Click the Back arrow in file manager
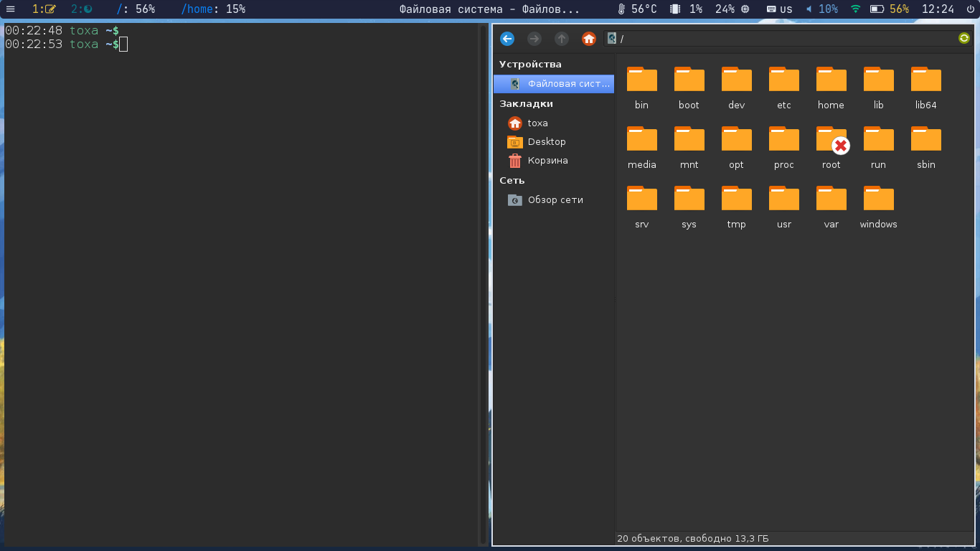Image resolution: width=980 pixels, height=551 pixels. (x=507, y=39)
